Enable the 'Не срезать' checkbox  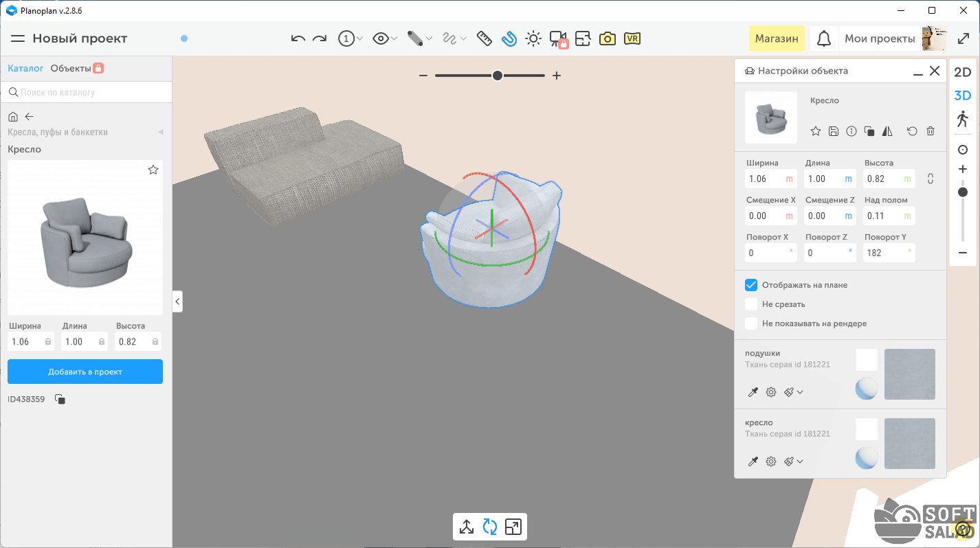751,304
